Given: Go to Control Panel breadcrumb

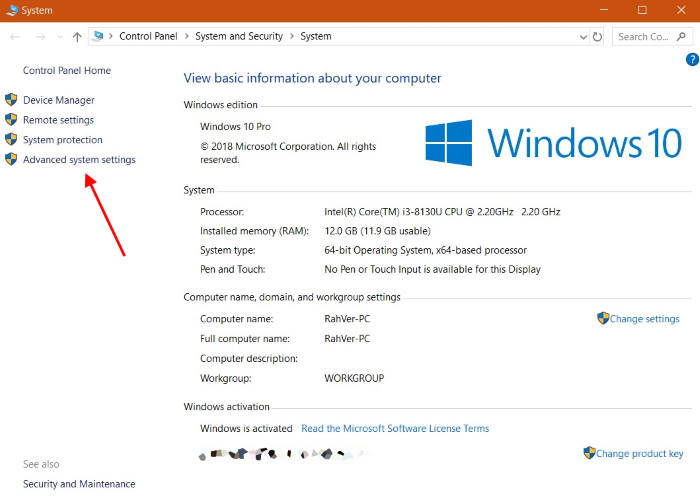Looking at the screenshot, I should pyautogui.click(x=148, y=36).
